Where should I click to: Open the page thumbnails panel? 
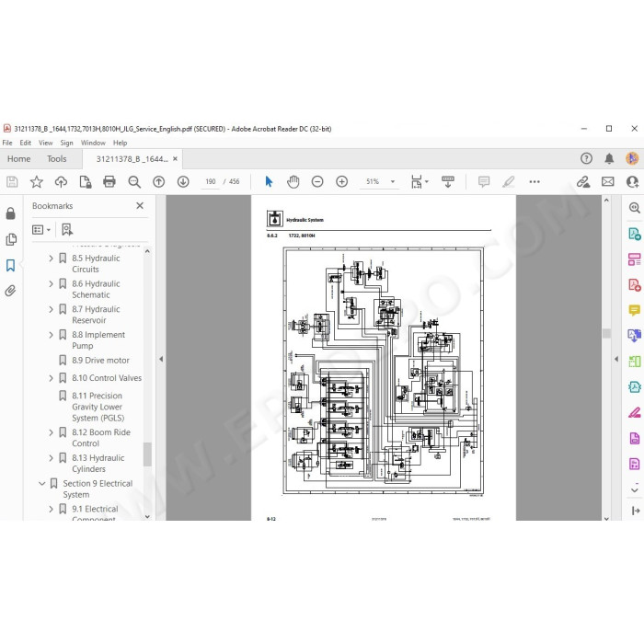point(11,239)
